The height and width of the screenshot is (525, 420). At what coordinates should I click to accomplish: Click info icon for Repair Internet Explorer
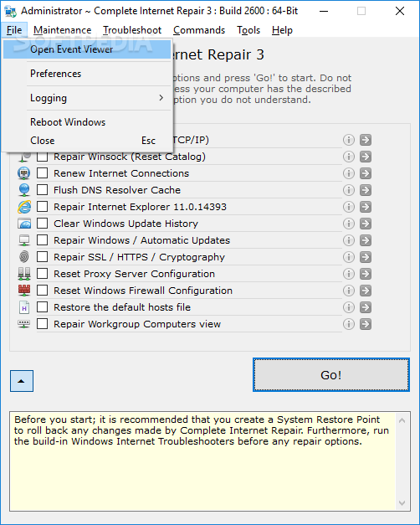pyautogui.click(x=349, y=207)
